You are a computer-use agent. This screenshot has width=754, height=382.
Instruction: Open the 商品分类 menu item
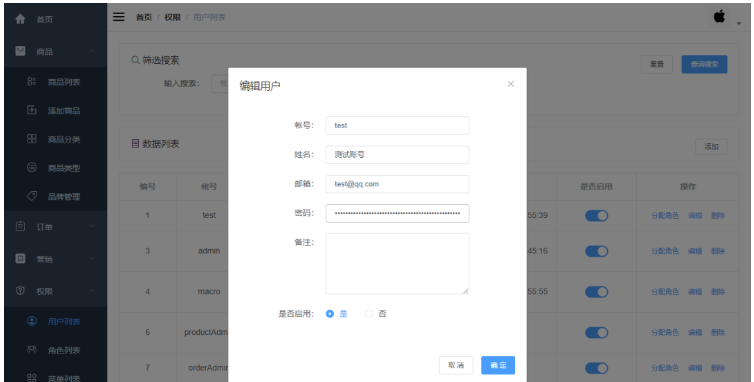pyautogui.click(x=55, y=139)
